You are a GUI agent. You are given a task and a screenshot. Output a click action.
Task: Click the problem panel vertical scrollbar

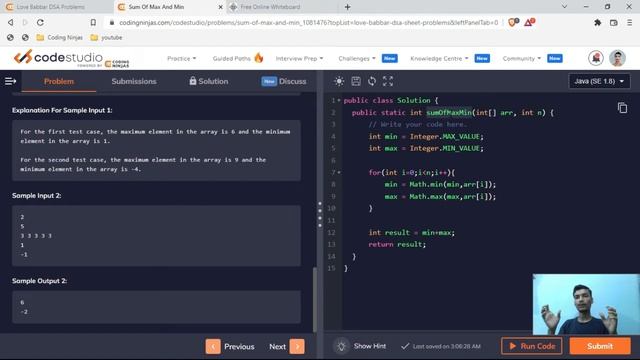click(314, 299)
